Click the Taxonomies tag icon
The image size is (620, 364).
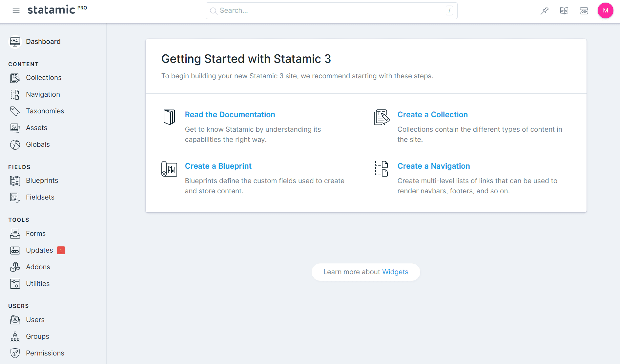point(15,111)
